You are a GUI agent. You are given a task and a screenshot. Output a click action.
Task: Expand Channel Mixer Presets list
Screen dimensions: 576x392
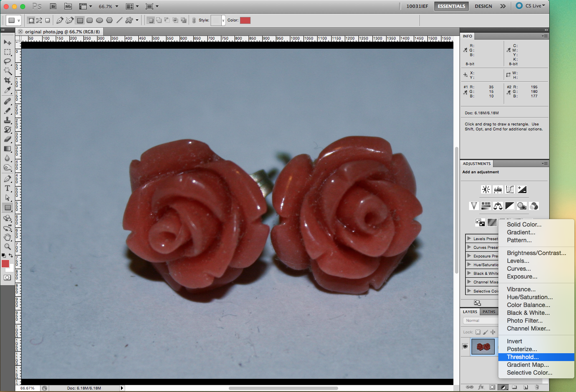point(469,282)
